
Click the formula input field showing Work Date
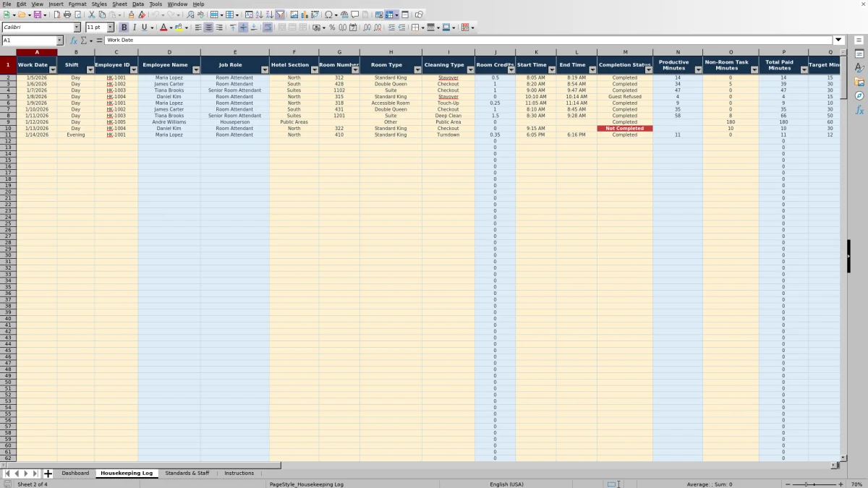click(469, 40)
